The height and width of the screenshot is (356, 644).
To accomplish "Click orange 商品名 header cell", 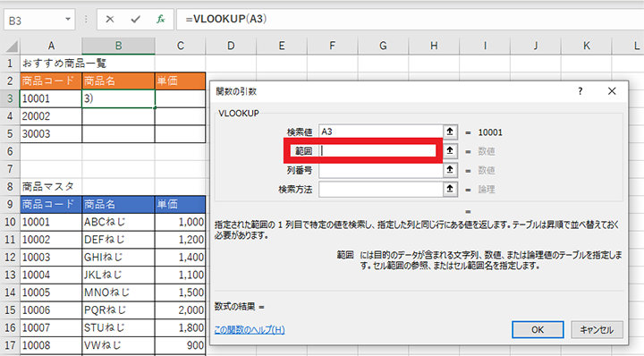I will [x=118, y=81].
